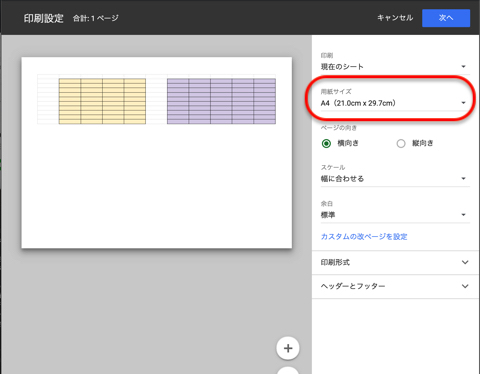Click the 合計: 1 ページ text
Image resolution: width=480 pixels, height=374 pixels.
click(x=96, y=18)
